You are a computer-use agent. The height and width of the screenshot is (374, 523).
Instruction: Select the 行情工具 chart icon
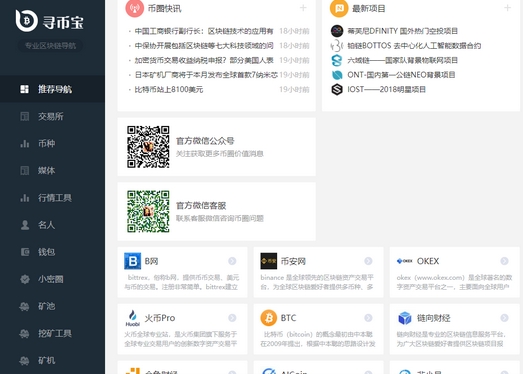[x=24, y=198]
